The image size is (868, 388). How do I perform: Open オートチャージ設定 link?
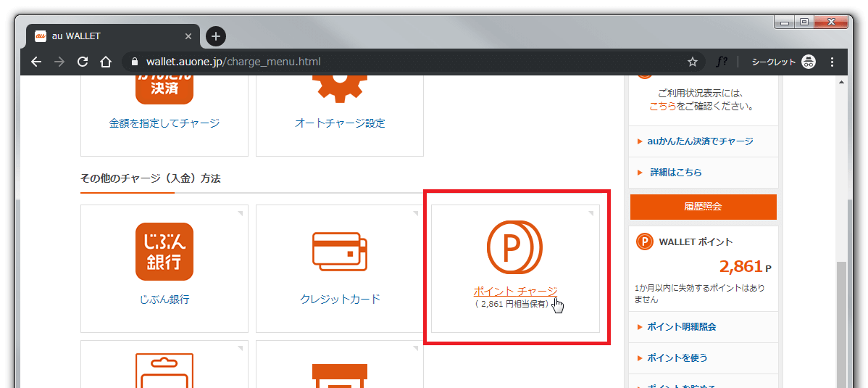click(340, 123)
